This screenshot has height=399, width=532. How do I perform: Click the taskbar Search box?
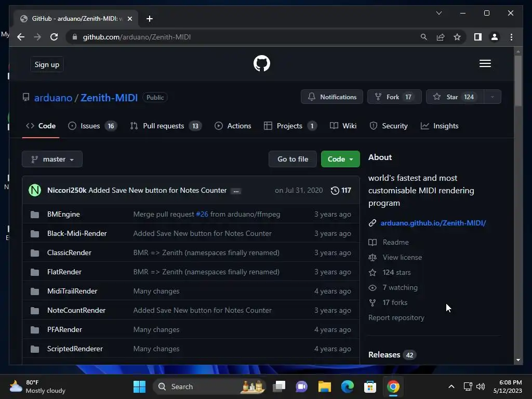[209, 387]
